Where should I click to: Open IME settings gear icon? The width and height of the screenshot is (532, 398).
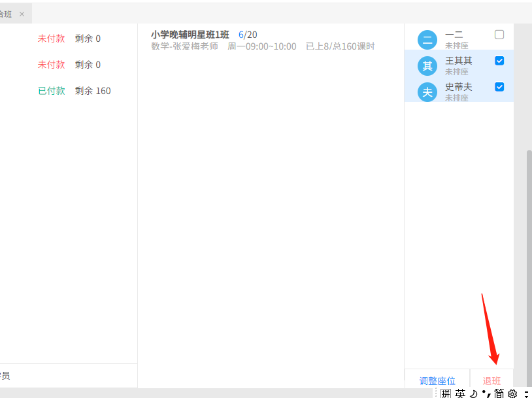pyautogui.click(x=512, y=393)
